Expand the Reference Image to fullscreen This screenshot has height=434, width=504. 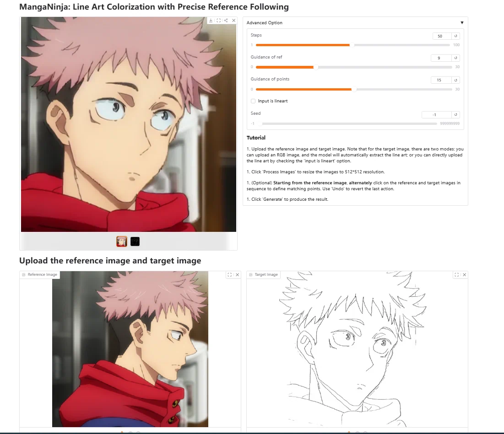(x=229, y=275)
